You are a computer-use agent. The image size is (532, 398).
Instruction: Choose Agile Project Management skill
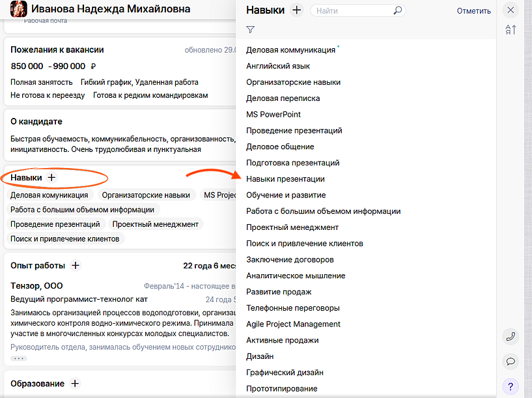pos(293,324)
